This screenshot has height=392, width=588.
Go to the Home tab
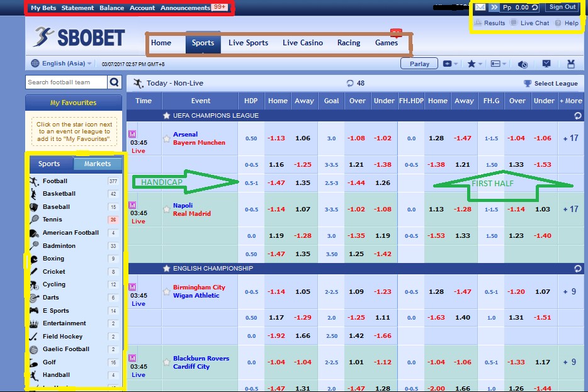tap(161, 43)
